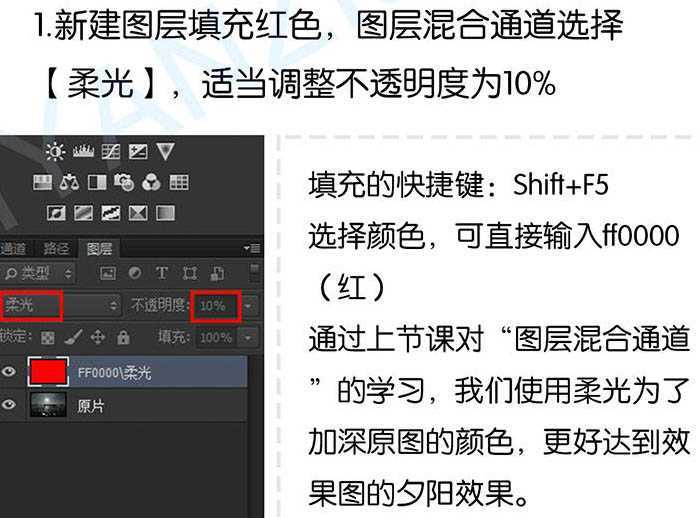Add a Black & White adjustment
The image size is (698, 518).
tap(97, 182)
